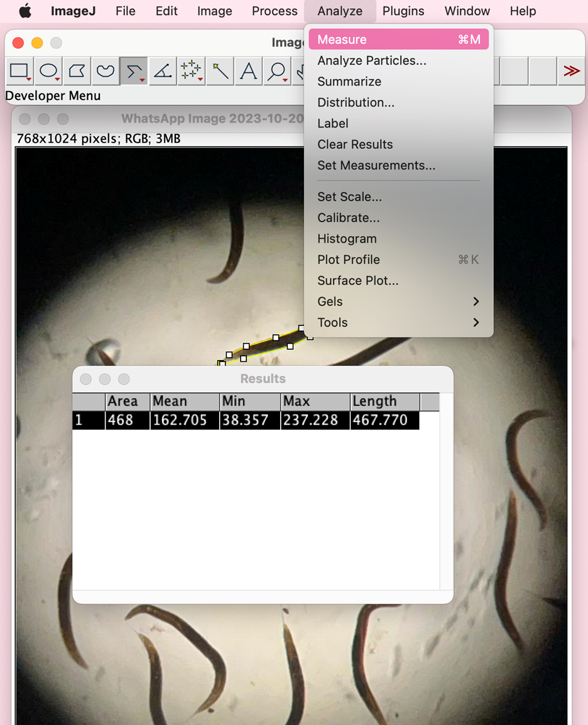The width and height of the screenshot is (588, 725).
Task: Select the Oval selection tool
Action: point(48,71)
